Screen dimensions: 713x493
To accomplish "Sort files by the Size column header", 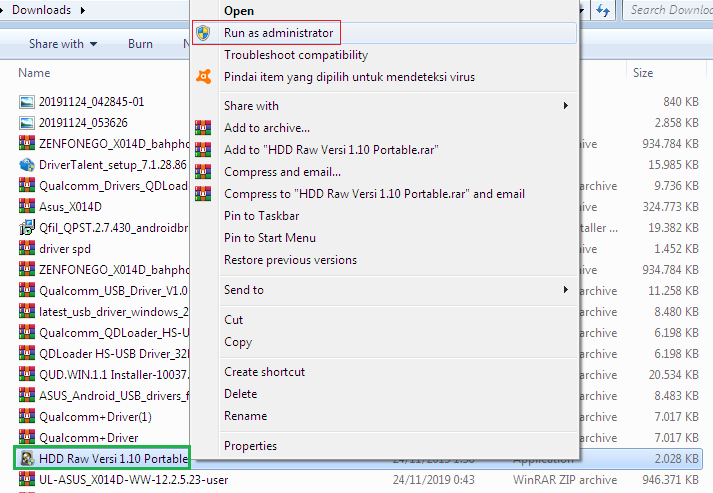I will pos(643,73).
